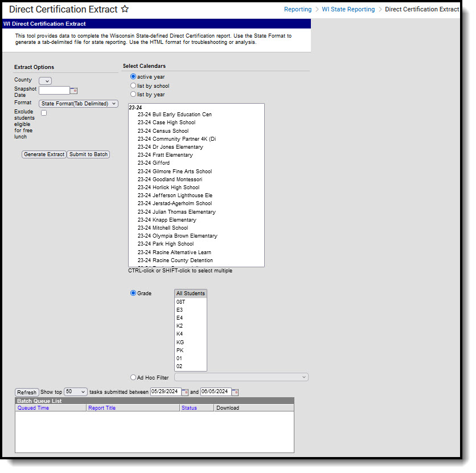Click the end date field 06/05/2024
The height and width of the screenshot is (473, 476).
click(x=216, y=392)
